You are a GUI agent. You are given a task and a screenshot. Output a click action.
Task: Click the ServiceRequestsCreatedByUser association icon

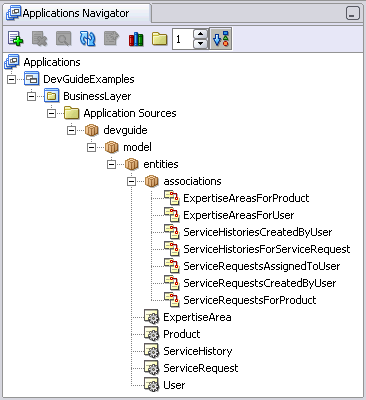[x=172, y=283]
